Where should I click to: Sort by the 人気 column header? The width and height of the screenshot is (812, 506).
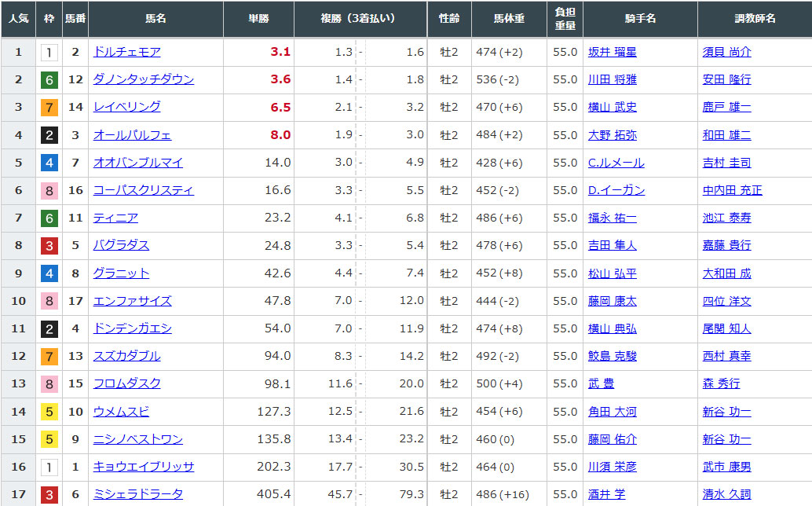(x=18, y=18)
